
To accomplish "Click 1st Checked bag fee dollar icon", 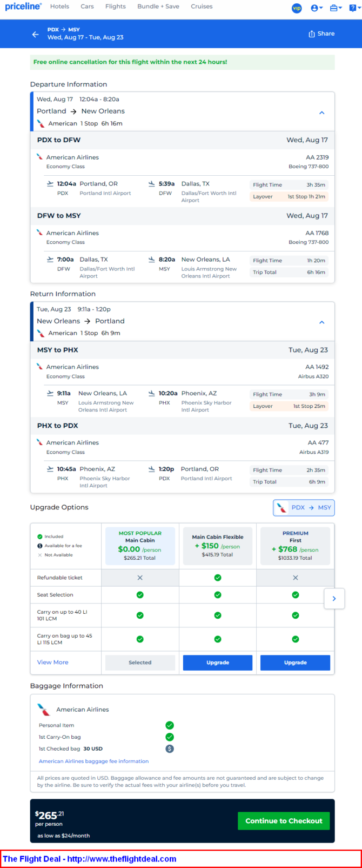I will click(x=170, y=749).
